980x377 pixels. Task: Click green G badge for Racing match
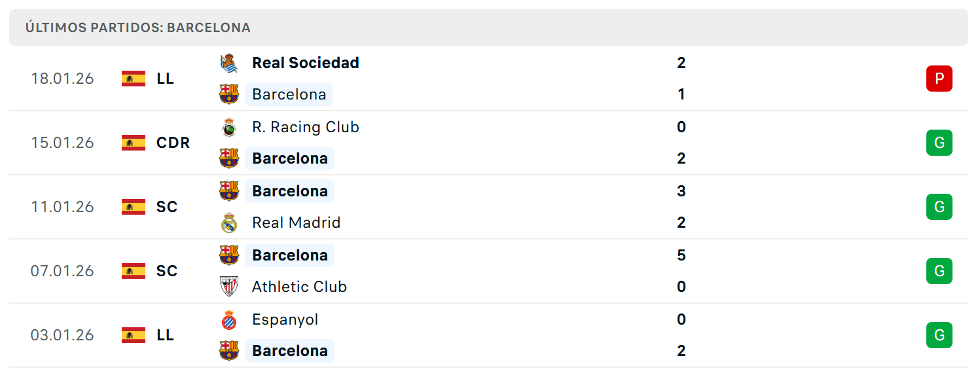[x=939, y=143]
